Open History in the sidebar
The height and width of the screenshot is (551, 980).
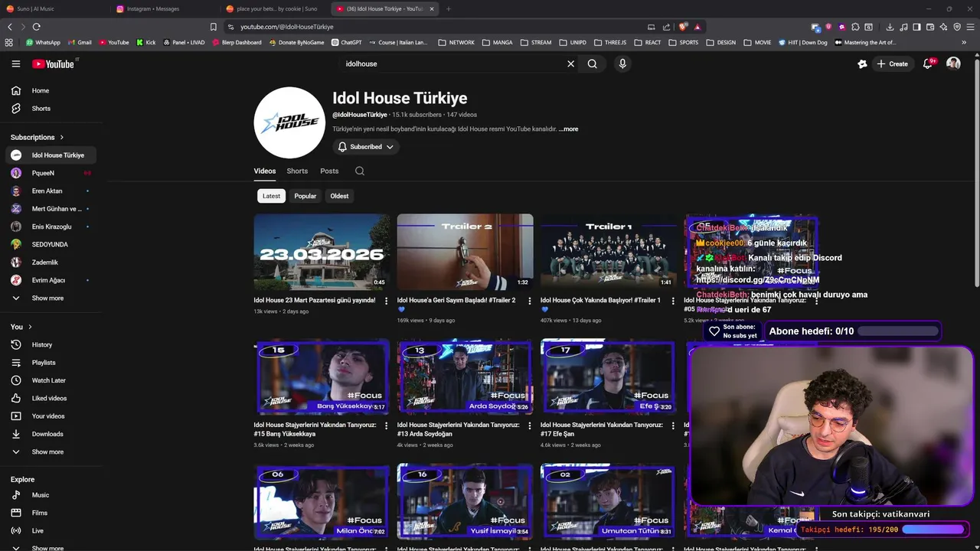51,344
